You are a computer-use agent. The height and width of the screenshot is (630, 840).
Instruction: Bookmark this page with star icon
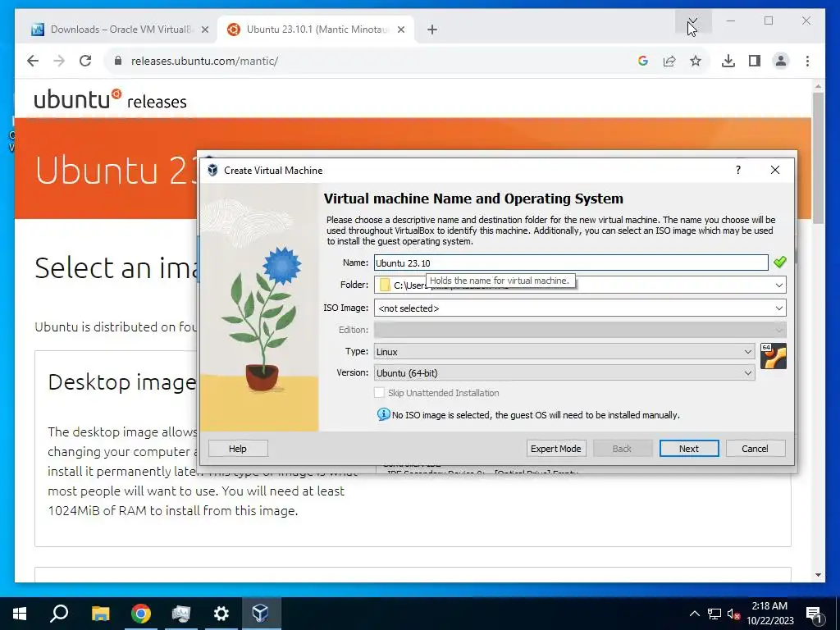(x=696, y=61)
